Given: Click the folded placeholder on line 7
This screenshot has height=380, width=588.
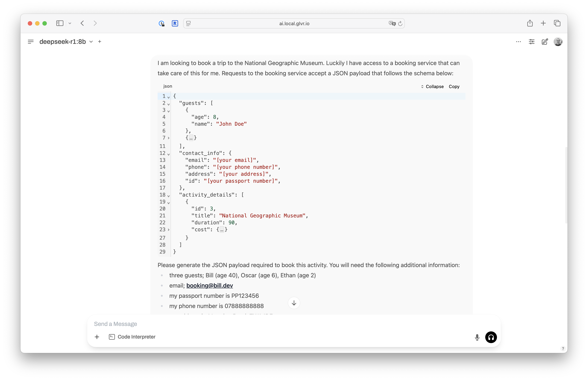Looking at the screenshot, I should (x=191, y=138).
